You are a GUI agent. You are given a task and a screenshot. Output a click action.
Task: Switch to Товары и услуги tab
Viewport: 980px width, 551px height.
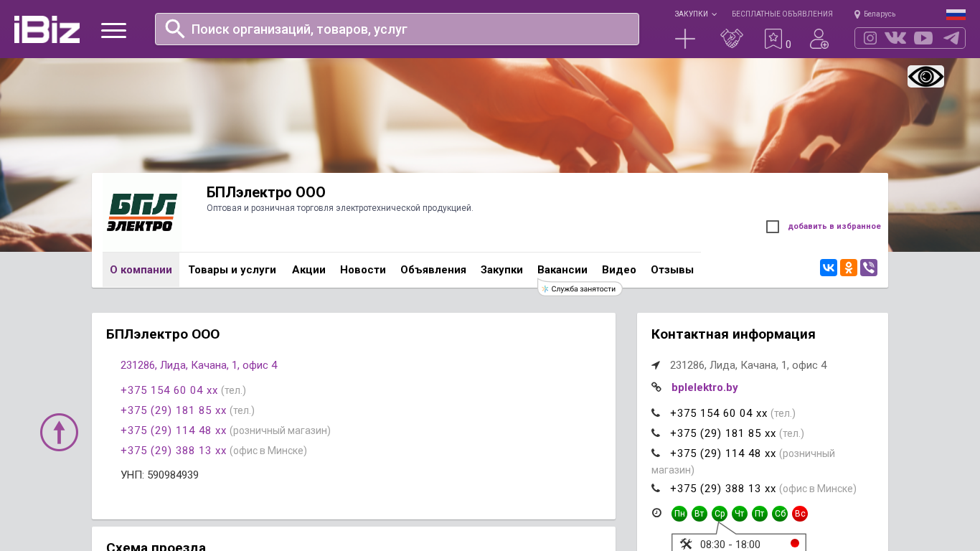tap(232, 270)
